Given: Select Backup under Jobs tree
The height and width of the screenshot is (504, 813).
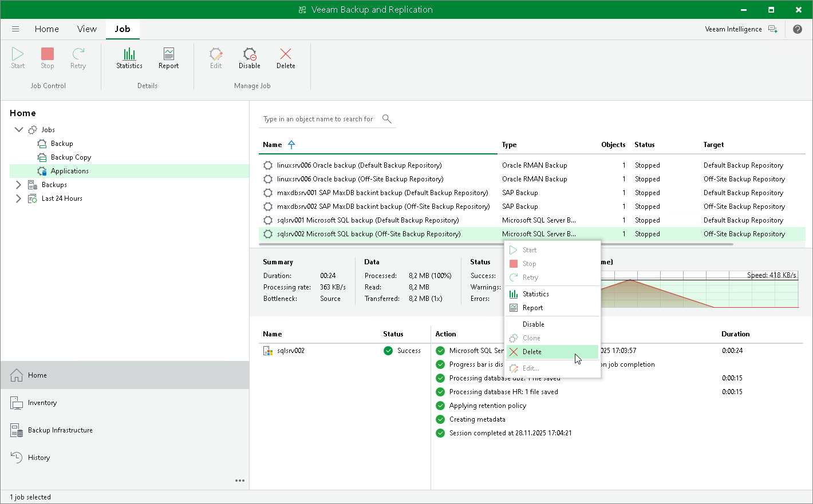Looking at the screenshot, I should (x=62, y=144).
